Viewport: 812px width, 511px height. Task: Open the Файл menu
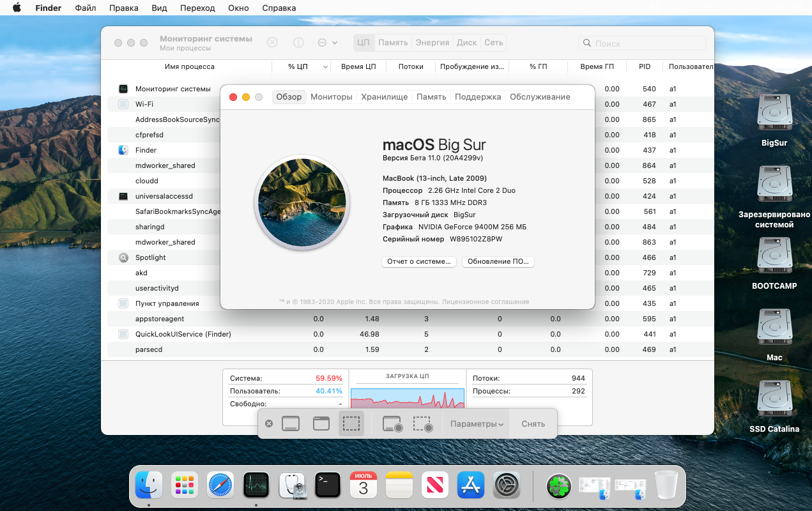click(86, 8)
